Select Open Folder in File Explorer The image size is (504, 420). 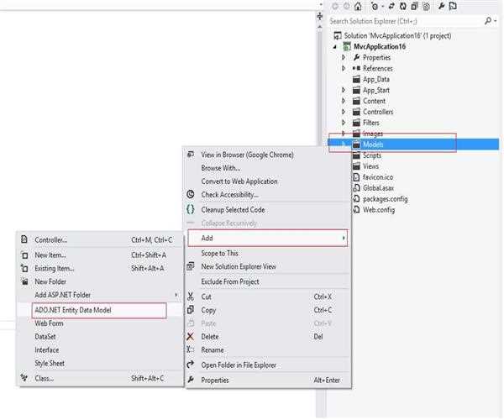click(x=238, y=365)
